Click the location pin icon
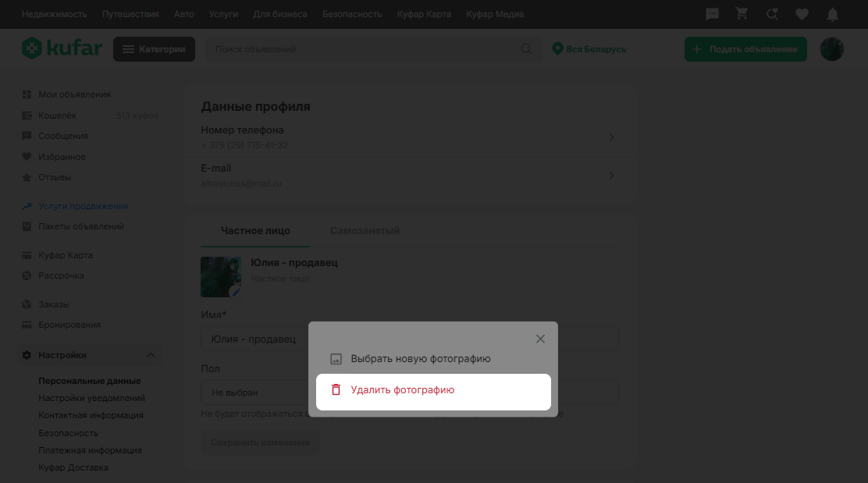Screen dimensions: 868x483 [x=557, y=49]
